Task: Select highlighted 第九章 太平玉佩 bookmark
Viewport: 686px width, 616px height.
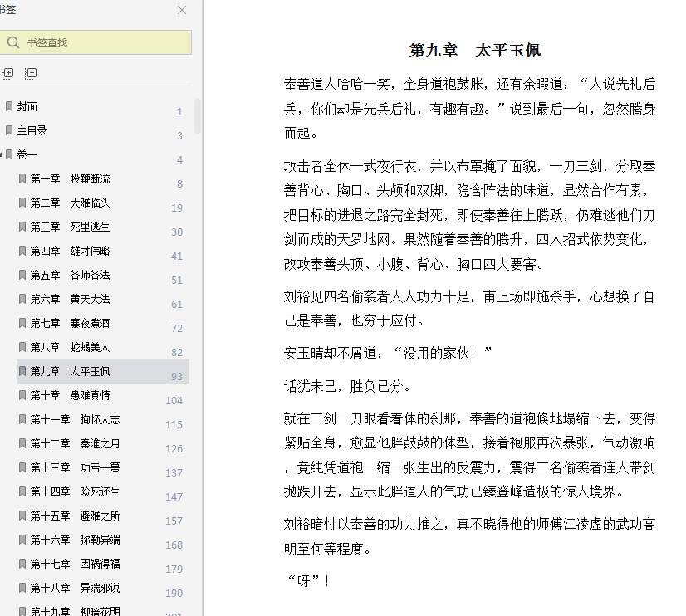Action: click(x=103, y=372)
